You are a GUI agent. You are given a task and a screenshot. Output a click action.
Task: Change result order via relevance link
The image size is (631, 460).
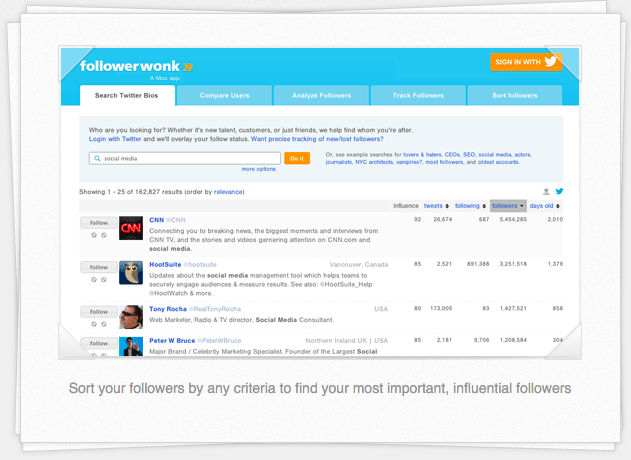point(228,192)
